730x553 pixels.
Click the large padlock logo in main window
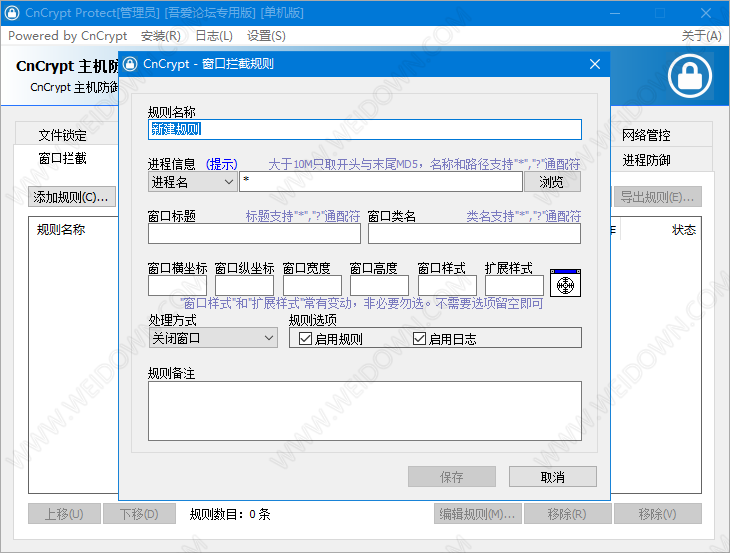pos(689,76)
